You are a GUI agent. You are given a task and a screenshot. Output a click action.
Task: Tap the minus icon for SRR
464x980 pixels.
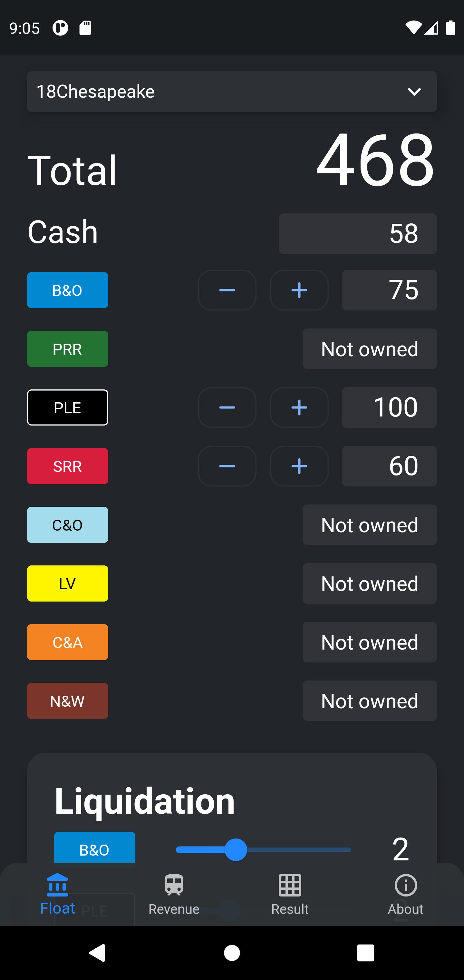[x=227, y=466]
